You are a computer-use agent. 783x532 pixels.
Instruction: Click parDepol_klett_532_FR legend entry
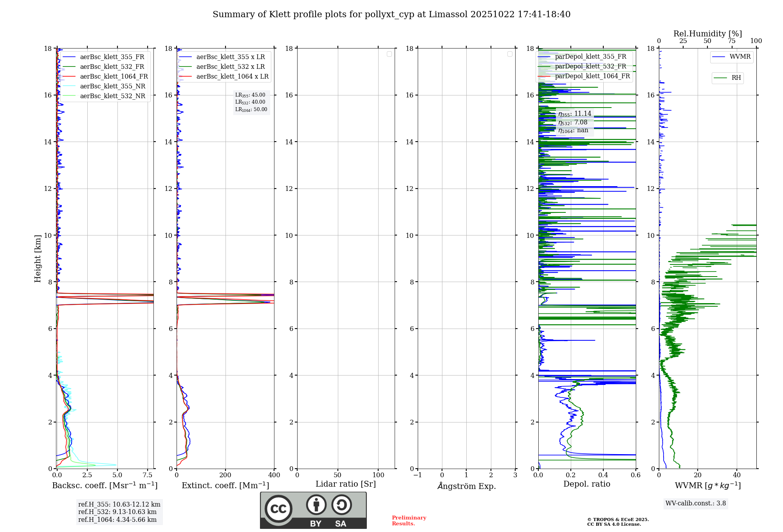pos(590,66)
